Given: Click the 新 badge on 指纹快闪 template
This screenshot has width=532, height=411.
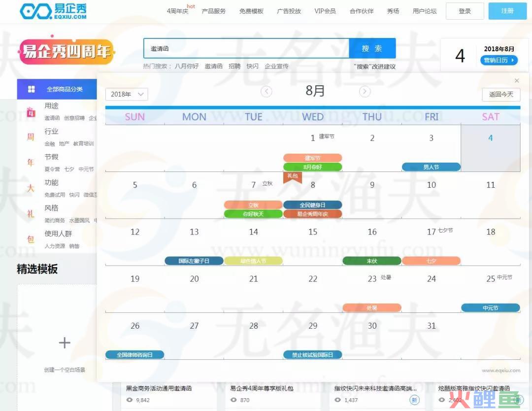Looking at the screenshot, I should point(414,400).
